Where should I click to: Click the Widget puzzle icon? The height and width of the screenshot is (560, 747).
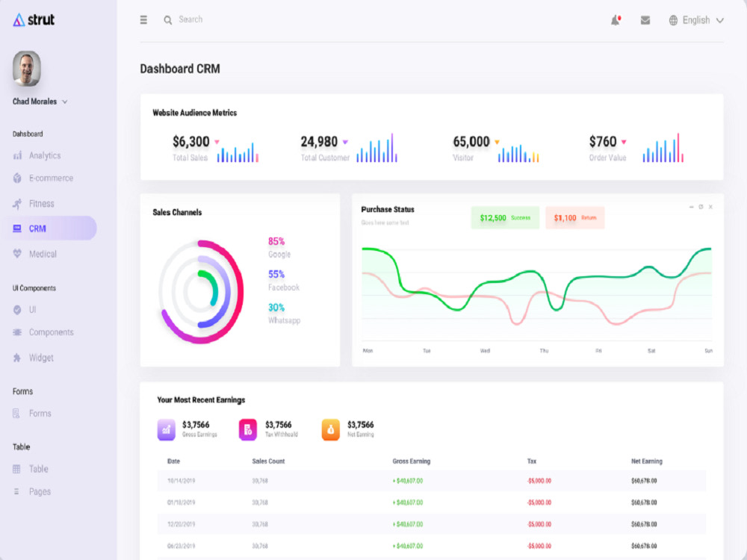pos(17,358)
